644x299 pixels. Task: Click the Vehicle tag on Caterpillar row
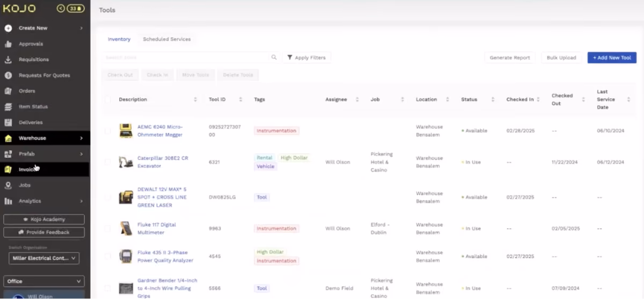[265, 166]
